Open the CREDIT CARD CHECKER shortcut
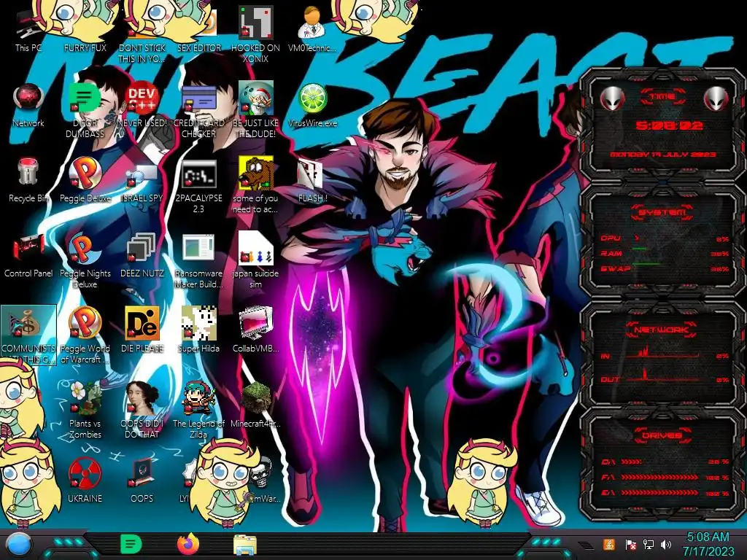Image resolution: width=747 pixels, height=560 pixels. (198, 109)
